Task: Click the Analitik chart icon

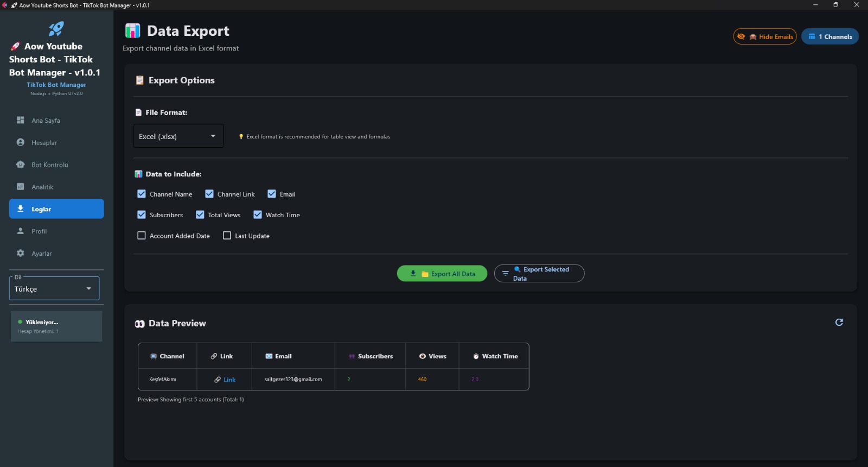Action: (21, 187)
